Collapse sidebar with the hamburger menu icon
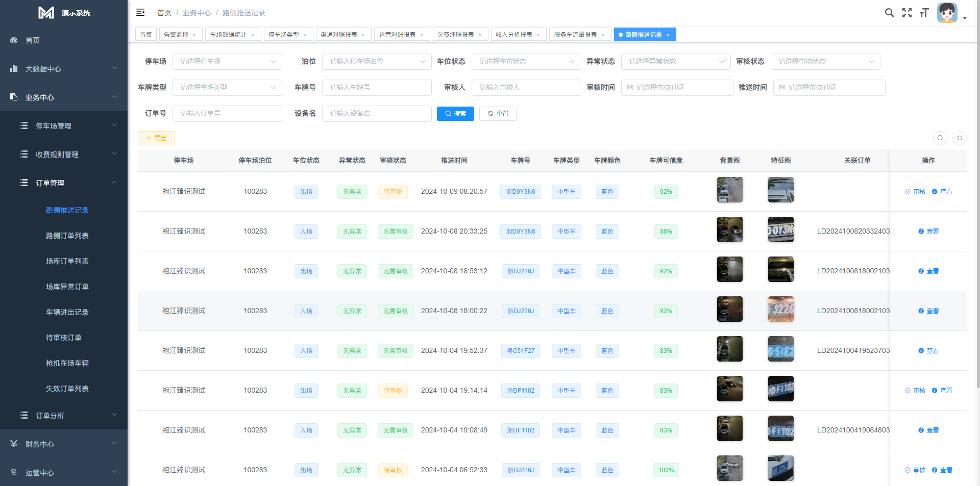The height and width of the screenshot is (486, 980). [140, 13]
